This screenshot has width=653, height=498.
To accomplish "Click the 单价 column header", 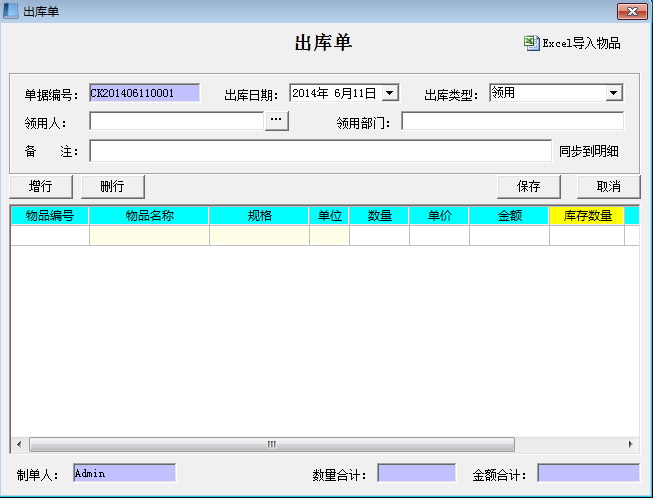I will [x=439, y=216].
